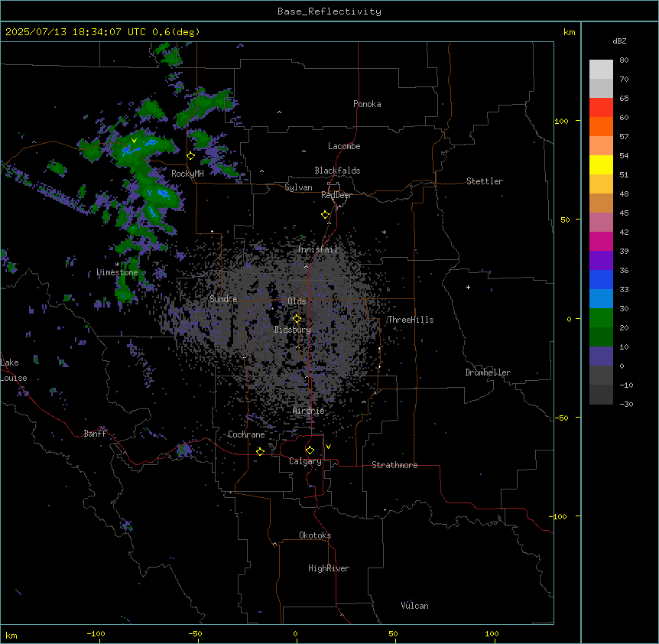Click the Blackfalds label
Image resolution: width=659 pixels, height=644 pixels.
tap(337, 171)
